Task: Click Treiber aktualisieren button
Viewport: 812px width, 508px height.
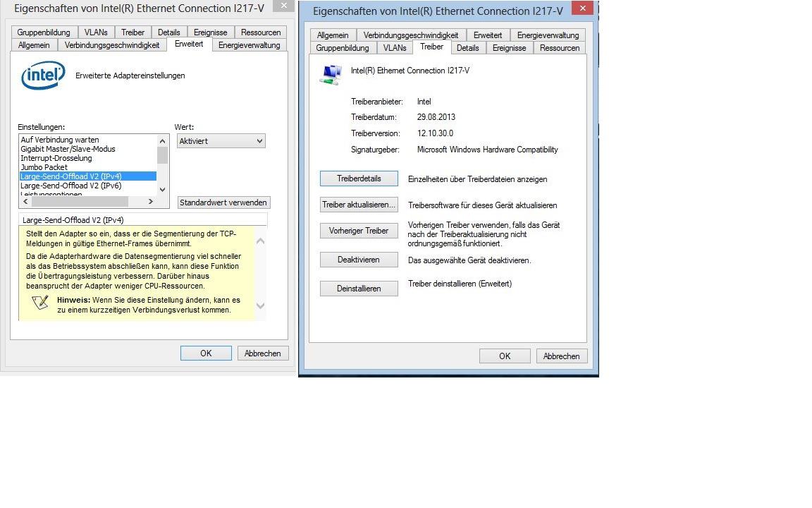Action: coord(359,205)
